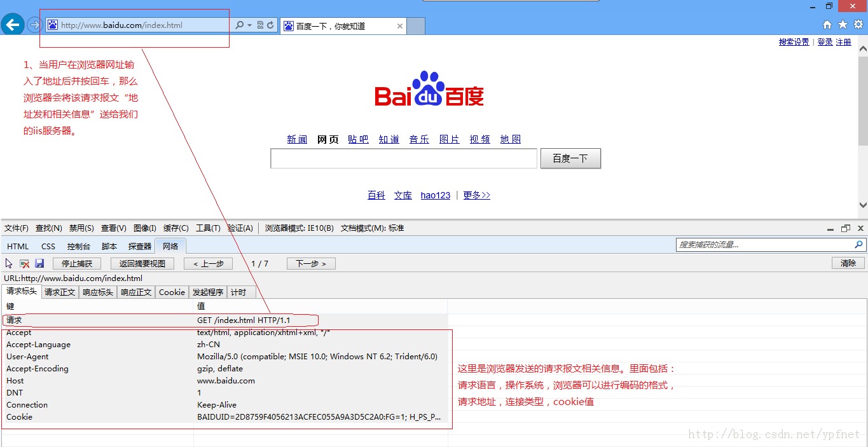Open favorites star icon
The width and height of the screenshot is (868, 447).
(x=843, y=25)
